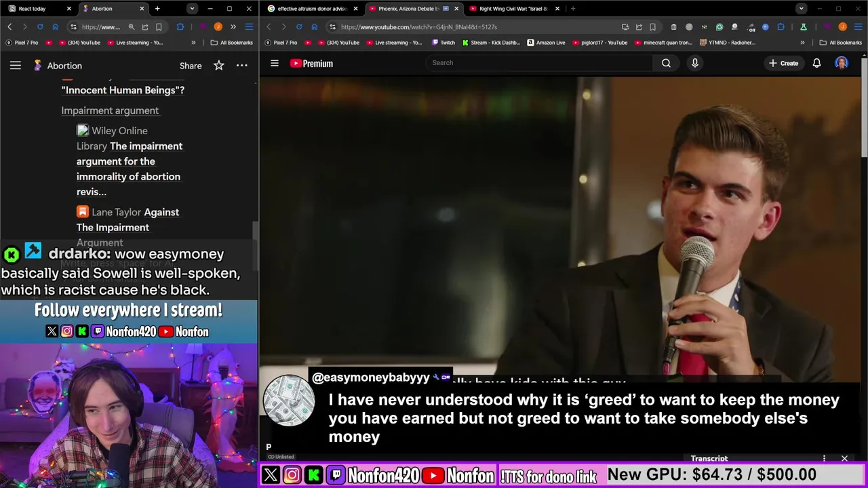Viewport: 868px width, 488px height.
Task: Start YouTube voice search with microphone
Action: [x=694, y=63]
